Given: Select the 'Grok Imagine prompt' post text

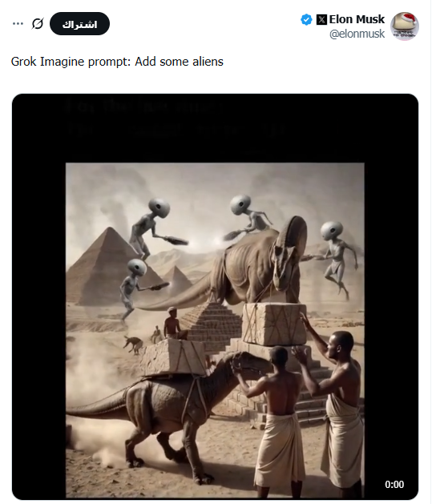Looking at the screenshot, I should point(117,62).
